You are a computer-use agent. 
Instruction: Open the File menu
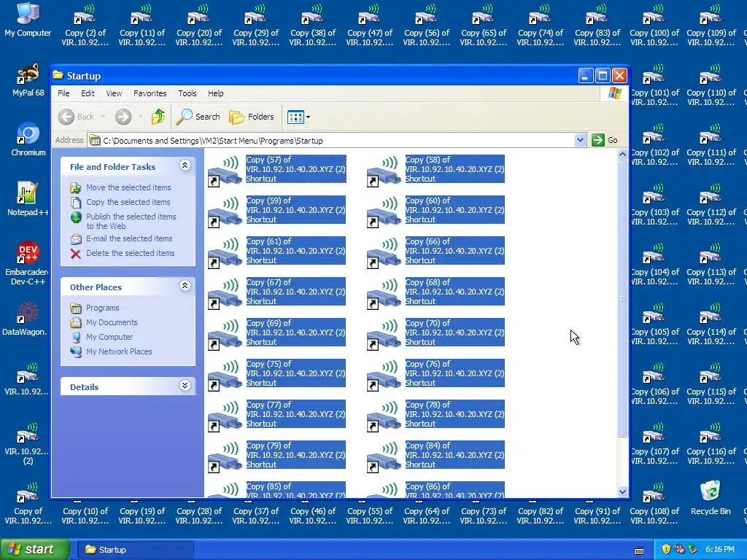pos(63,93)
